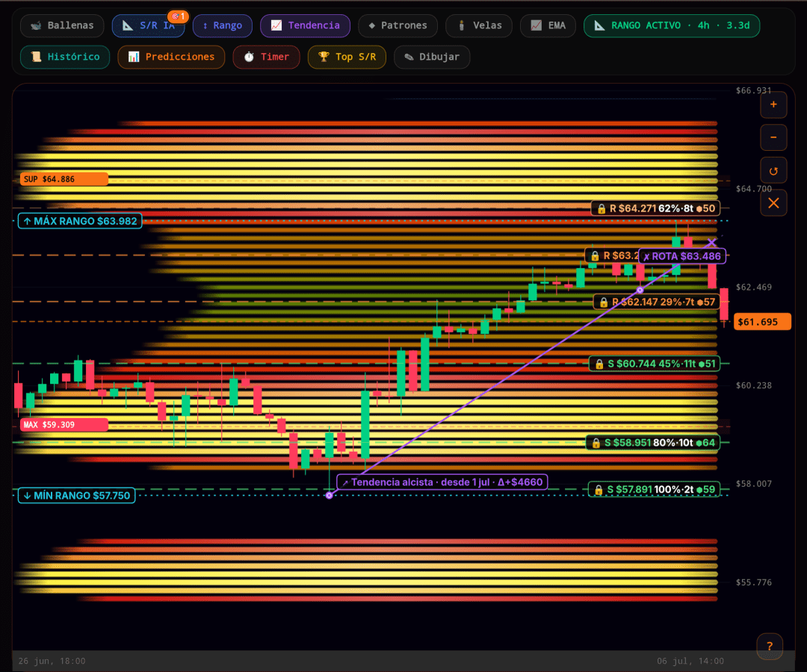Viewport: 807px width, 672px height.
Task: Click the lock icon on S $60.744 label
Action: (599, 364)
